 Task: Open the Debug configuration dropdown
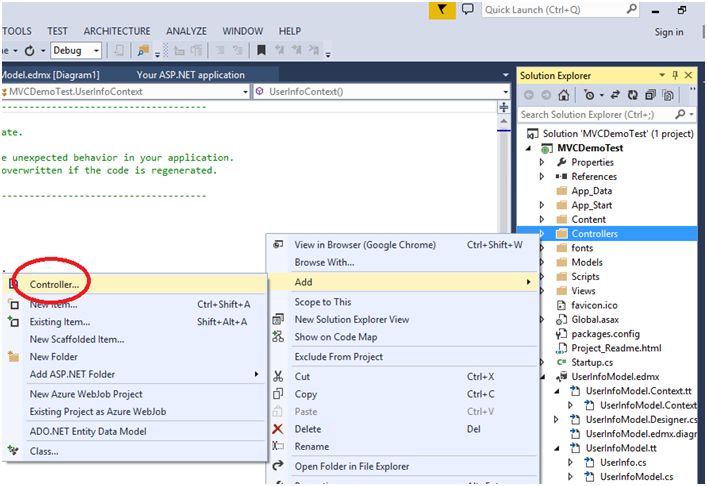(96, 50)
